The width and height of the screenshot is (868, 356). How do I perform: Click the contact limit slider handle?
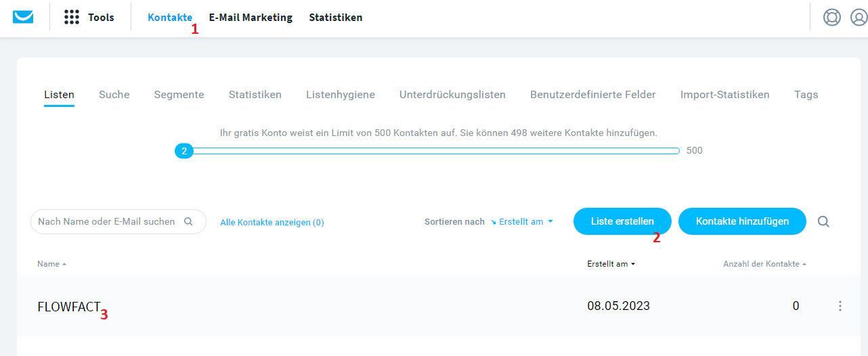click(183, 151)
